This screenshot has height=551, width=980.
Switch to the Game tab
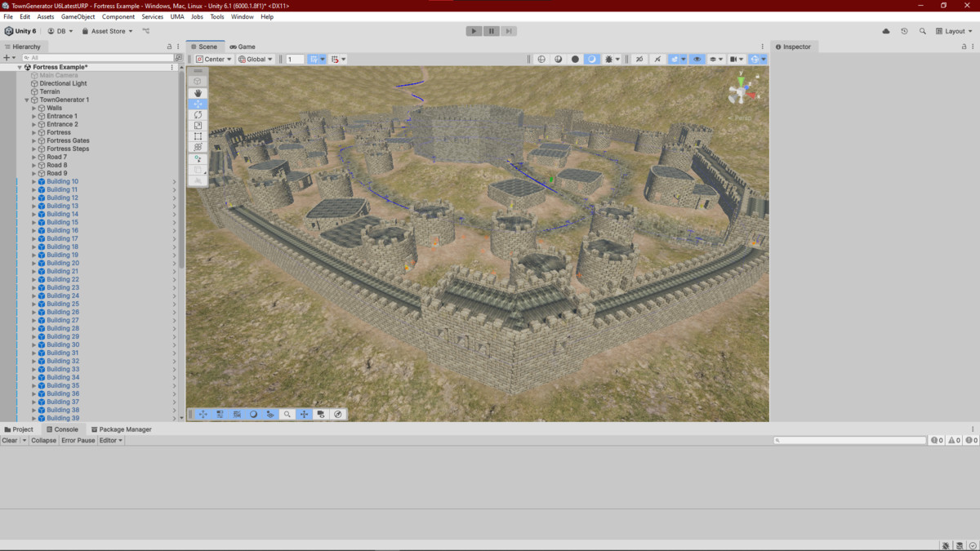[x=243, y=47]
